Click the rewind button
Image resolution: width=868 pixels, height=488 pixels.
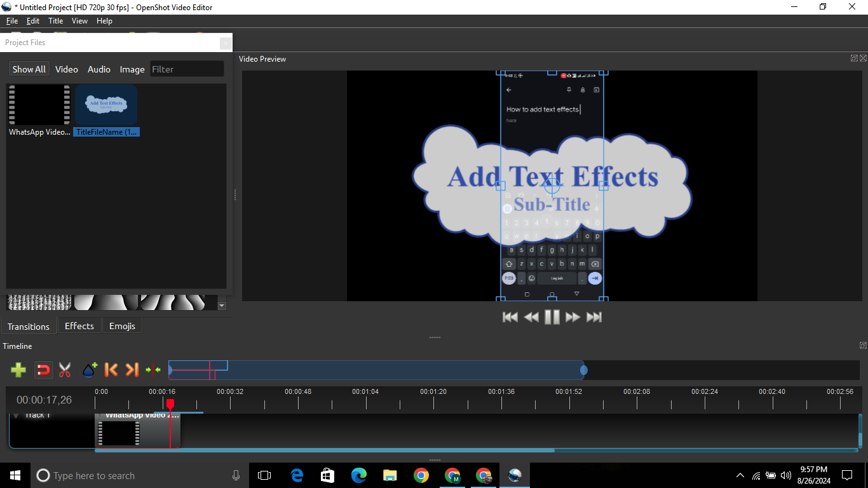tap(531, 317)
